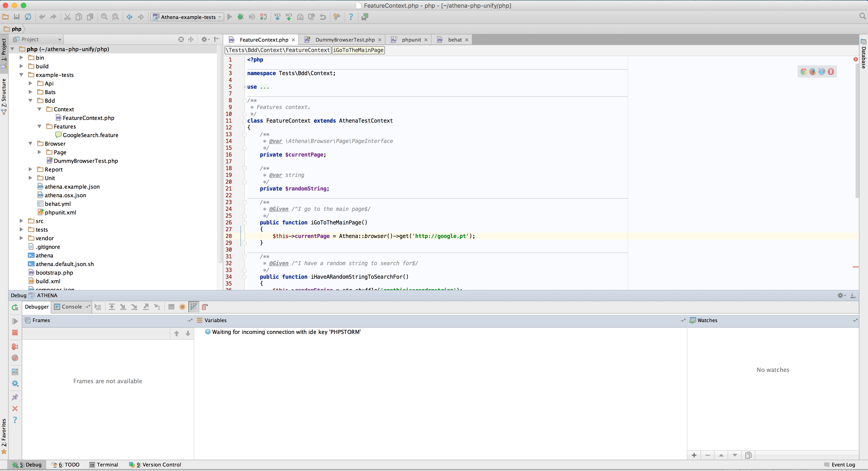
Task: Click the Resume Program icon in debug sidebar
Action: tap(15, 321)
